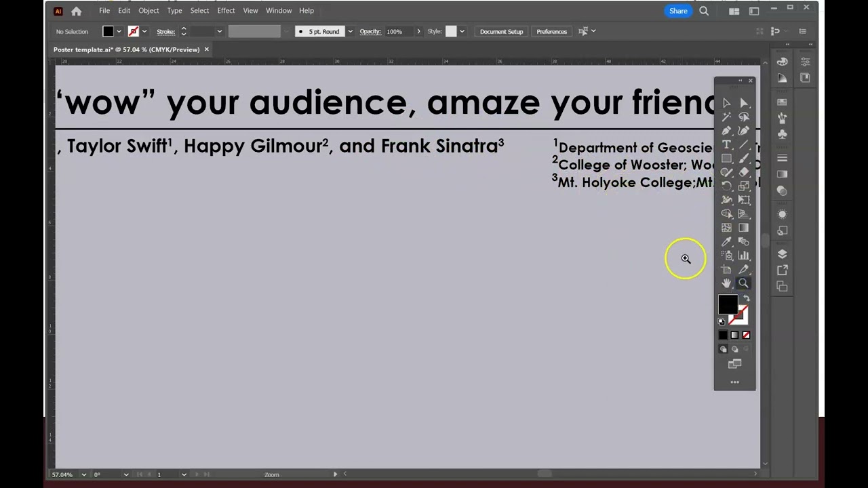Image resolution: width=868 pixels, height=488 pixels.
Task: Open the Symbols panel club icon
Action: pos(782,134)
